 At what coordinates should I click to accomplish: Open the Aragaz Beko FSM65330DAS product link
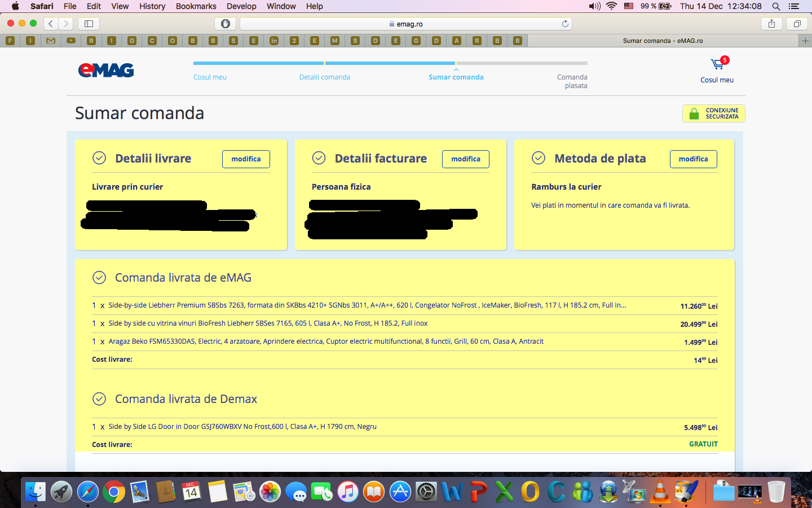pos(326,341)
